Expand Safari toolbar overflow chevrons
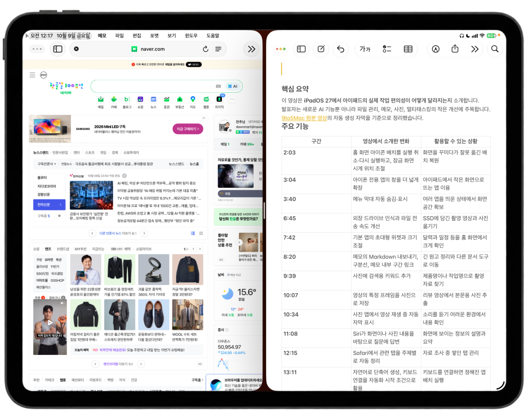 [251, 49]
